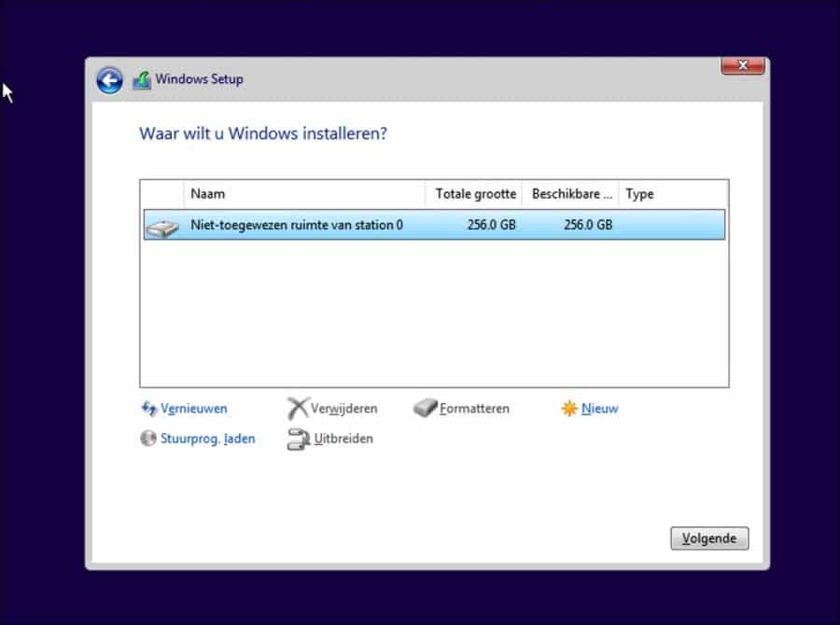Click the Uitbreiden partition icon
The width and height of the screenshot is (840, 625).
click(x=299, y=439)
